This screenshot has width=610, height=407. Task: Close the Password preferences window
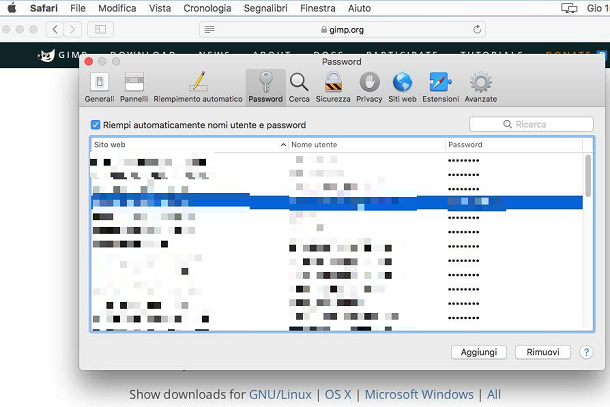tap(89, 61)
